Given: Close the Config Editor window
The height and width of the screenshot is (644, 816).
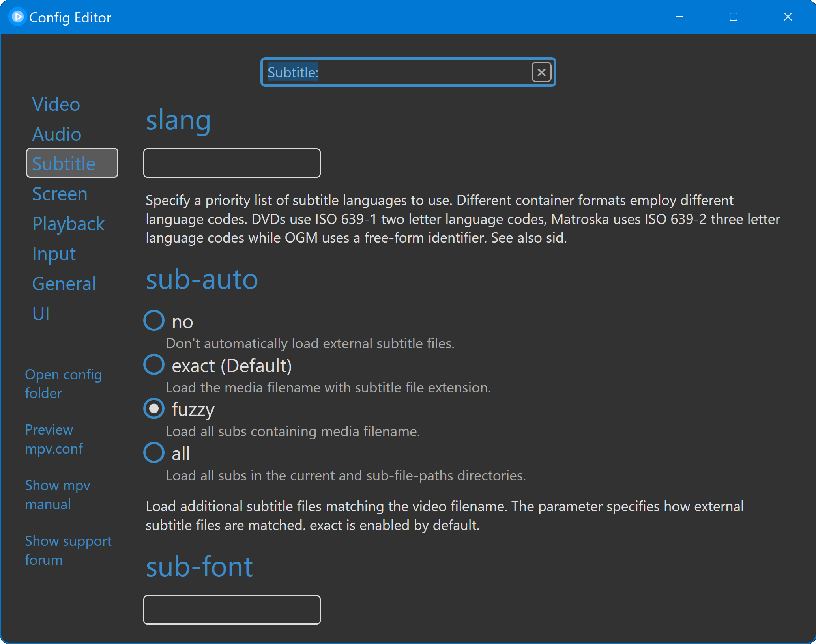Looking at the screenshot, I should point(788,17).
